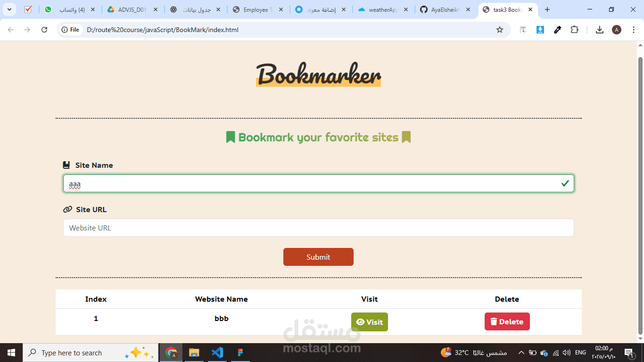This screenshot has width=644, height=362.
Task: Expand the tab search dropdown arrow
Action: [x=9, y=9]
